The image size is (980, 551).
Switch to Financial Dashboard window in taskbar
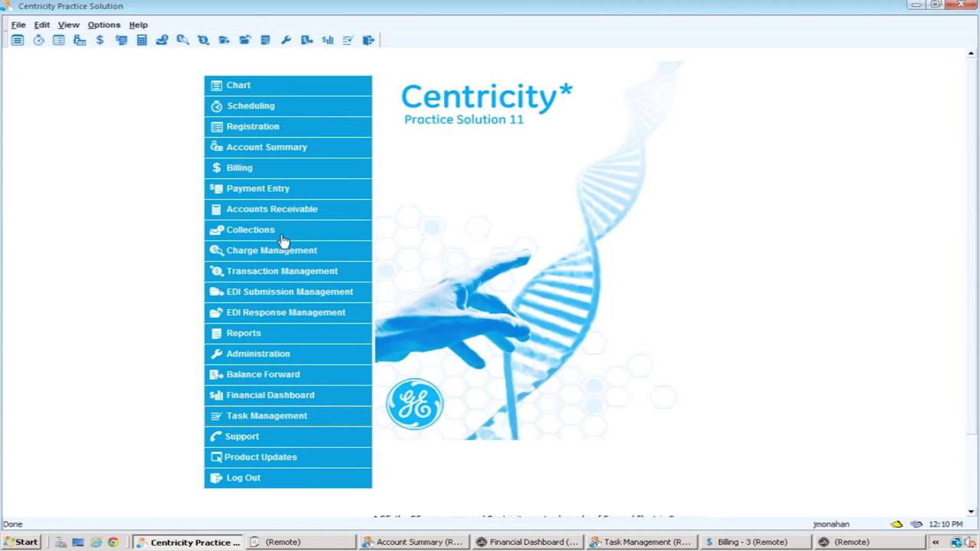pyautogui.click(x=527, y=542)
